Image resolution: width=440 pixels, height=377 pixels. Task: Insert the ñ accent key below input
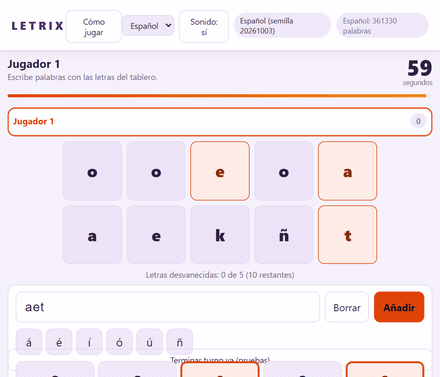[x=180, y=342]
